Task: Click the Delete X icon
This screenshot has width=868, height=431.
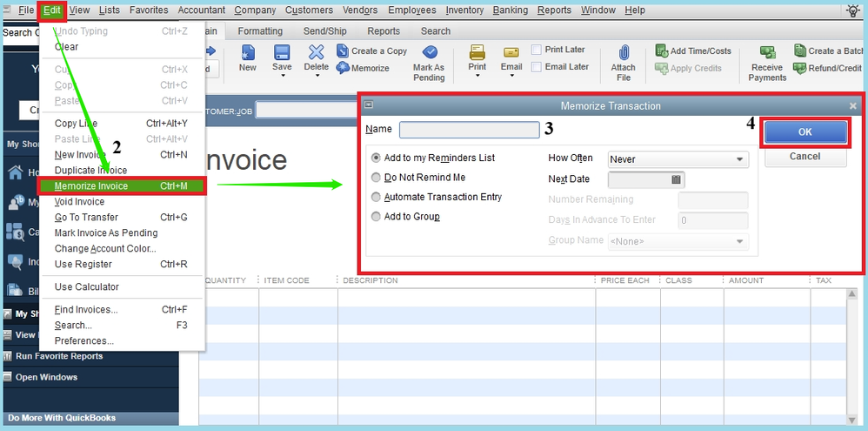Action: [316, 52]
